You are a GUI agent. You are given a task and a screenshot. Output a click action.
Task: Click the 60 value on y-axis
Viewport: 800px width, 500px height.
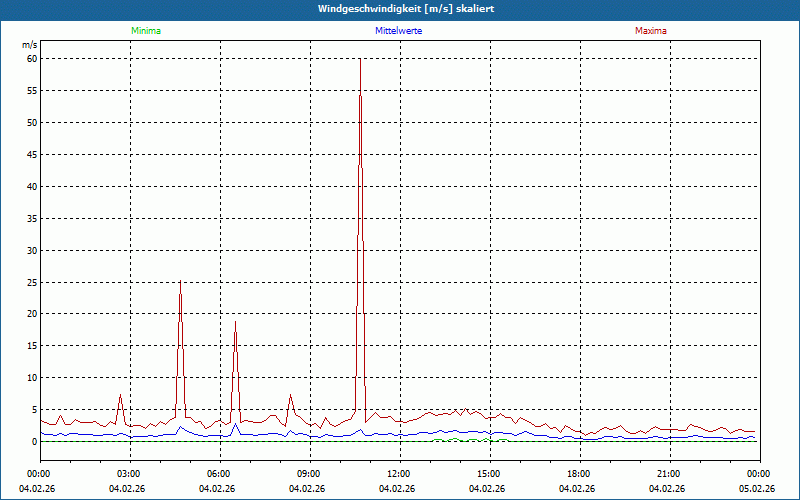[x=31, y=59]
